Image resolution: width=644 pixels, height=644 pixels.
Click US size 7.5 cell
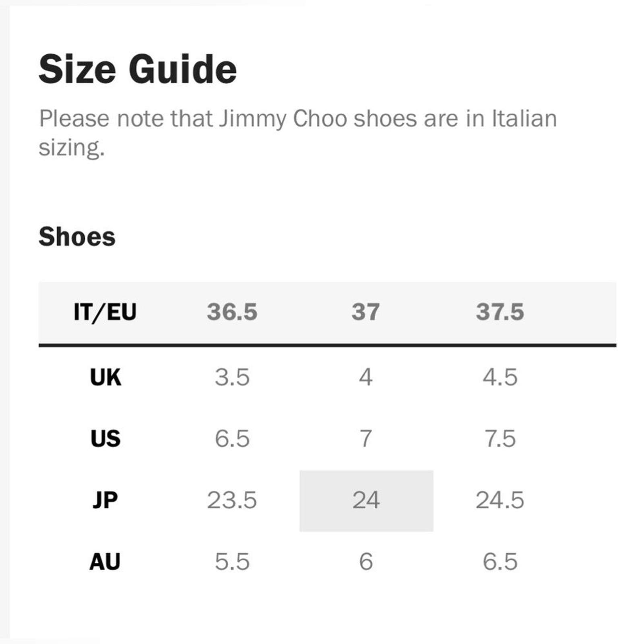click(x=500, y=439)
